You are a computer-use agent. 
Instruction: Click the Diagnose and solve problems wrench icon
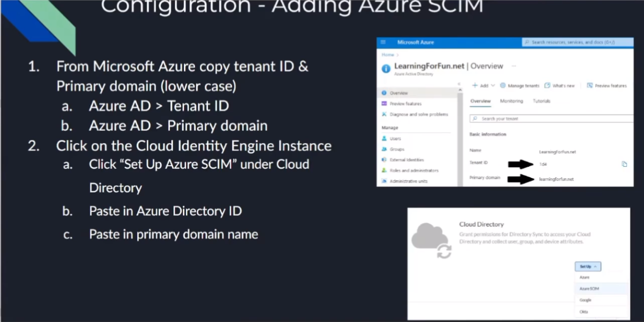click(384, 114)
